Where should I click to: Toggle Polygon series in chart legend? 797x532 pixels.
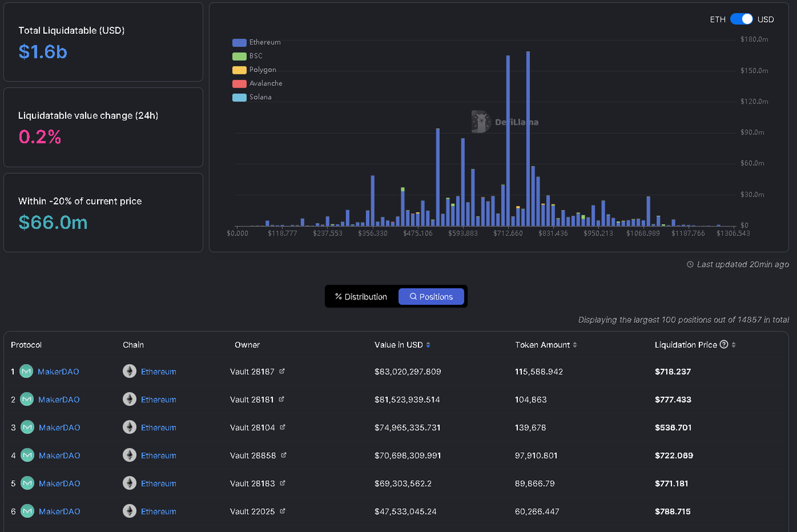254,70
